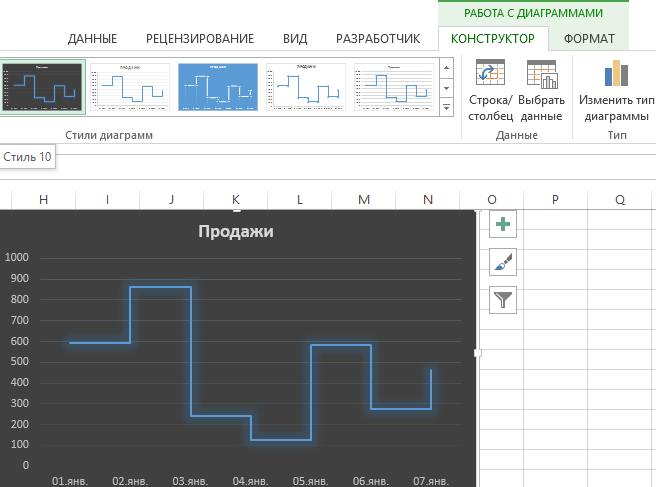
Task: Select column P header
Action: pos(555,200)
